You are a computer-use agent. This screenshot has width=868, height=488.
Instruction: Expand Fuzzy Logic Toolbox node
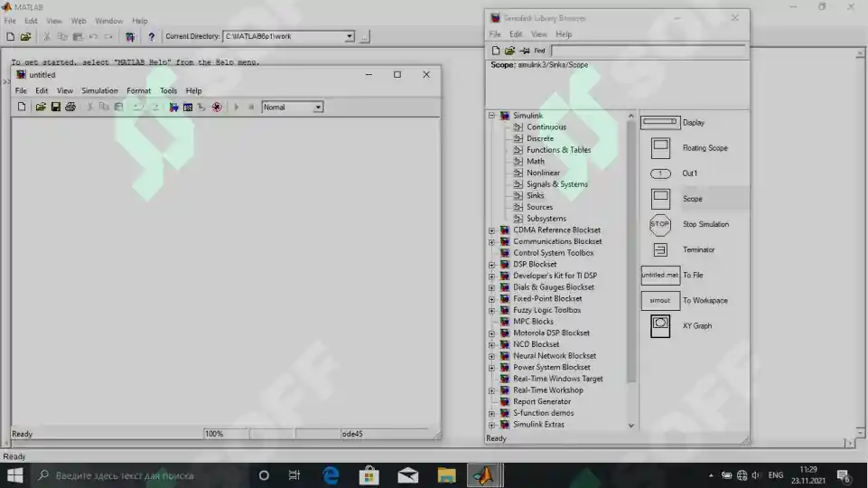(x=491, y=311)
